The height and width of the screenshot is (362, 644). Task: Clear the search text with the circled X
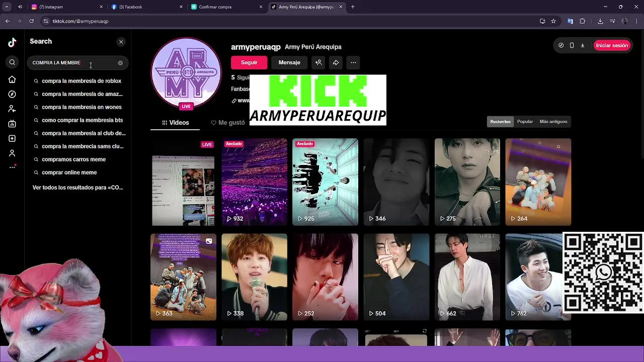pyautogui.click(x=120, y=63)
